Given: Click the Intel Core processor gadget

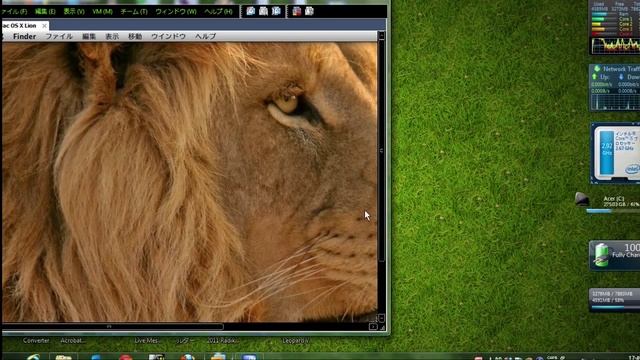Looking at the screenshot, I should pyautogui.click(x=615, y=153).
